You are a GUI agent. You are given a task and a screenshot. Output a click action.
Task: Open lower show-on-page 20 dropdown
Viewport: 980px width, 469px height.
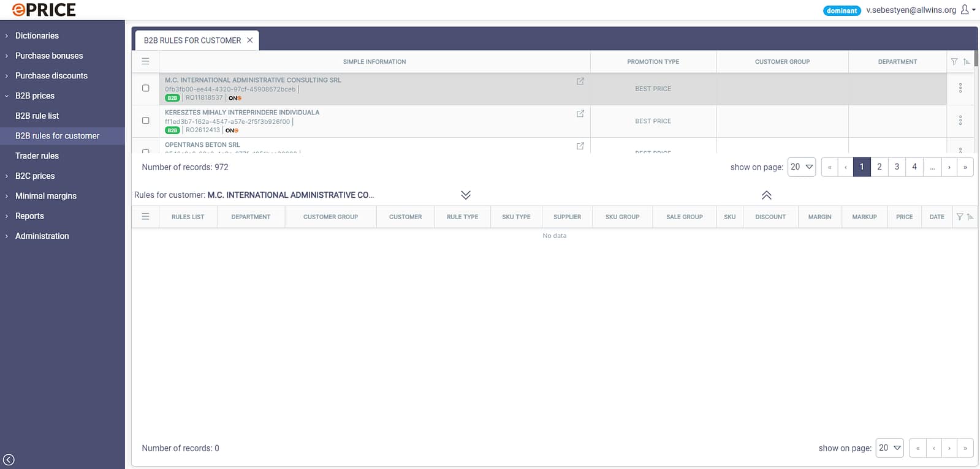[889, 448]
